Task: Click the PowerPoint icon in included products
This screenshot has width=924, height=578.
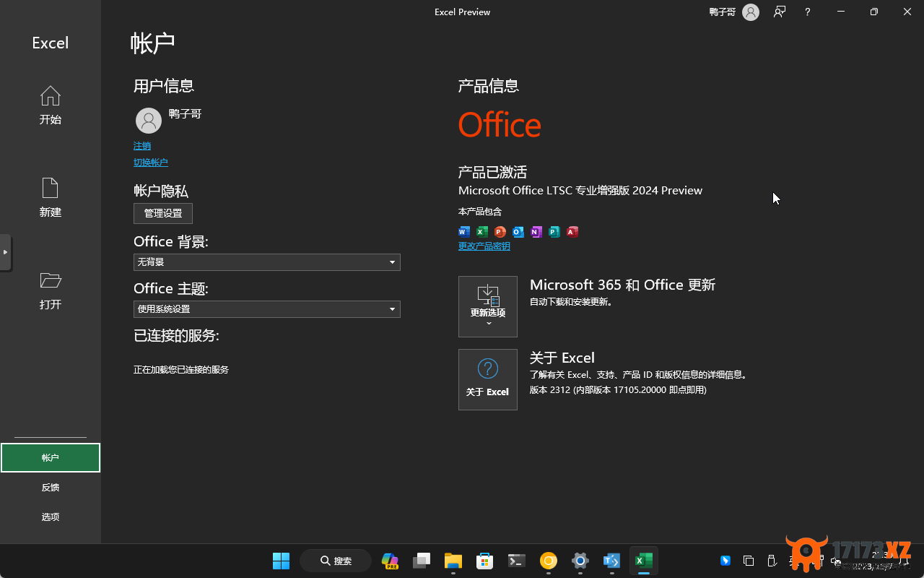Action: point(500,232)
